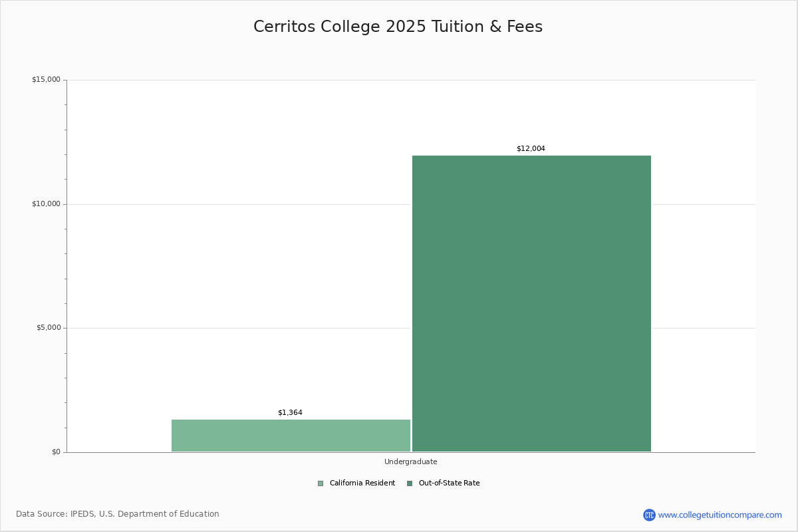The width and height of the screenshot is (798, 532).
Task: Open the www.collegetuitioncompare.com link
Action: [720, 515]
